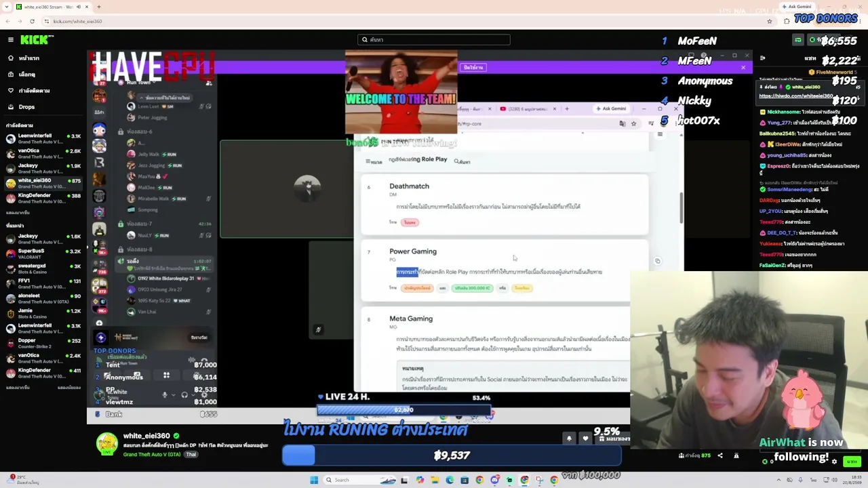Click the Ask Gemini browser button
868x488 pixels.
click(797, 7)
